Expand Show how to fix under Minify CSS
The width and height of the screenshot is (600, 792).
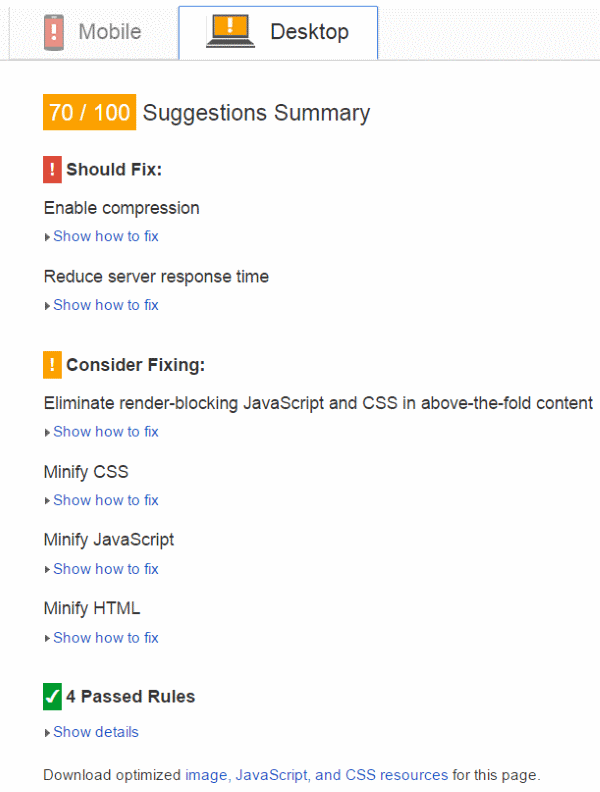tap(106, 500)
